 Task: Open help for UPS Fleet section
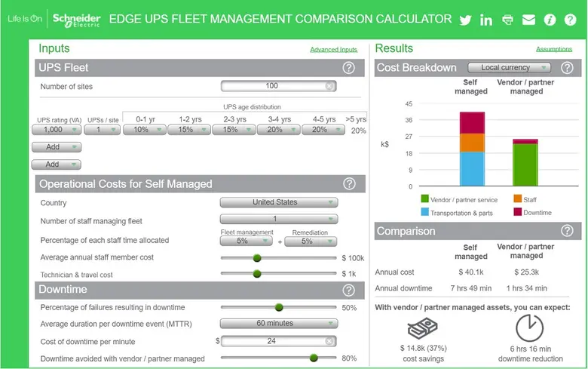coord(349,68)
